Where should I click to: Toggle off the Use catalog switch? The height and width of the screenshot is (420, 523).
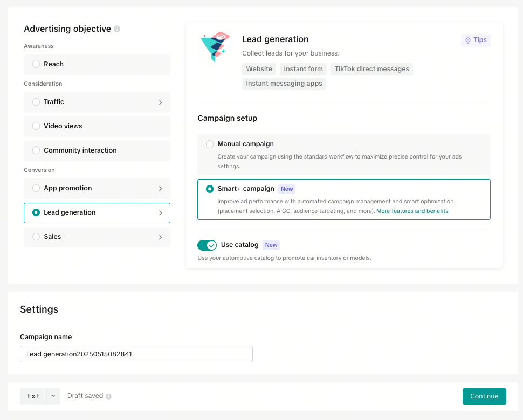(207, 245)
